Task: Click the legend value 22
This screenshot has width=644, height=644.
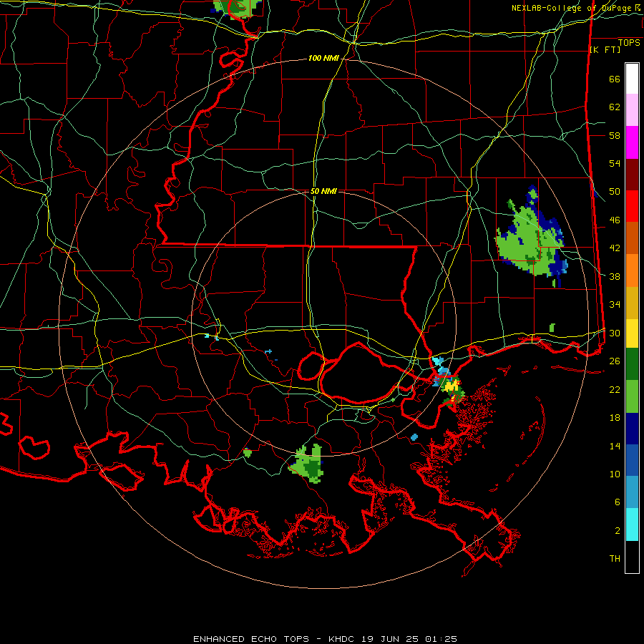Action: point(615,389)
